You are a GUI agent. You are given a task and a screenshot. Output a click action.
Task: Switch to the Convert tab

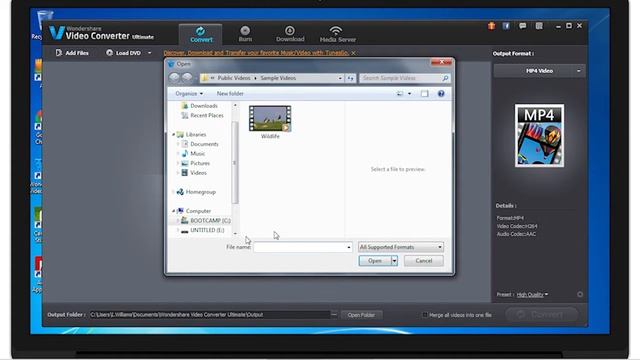coord(201,35)
